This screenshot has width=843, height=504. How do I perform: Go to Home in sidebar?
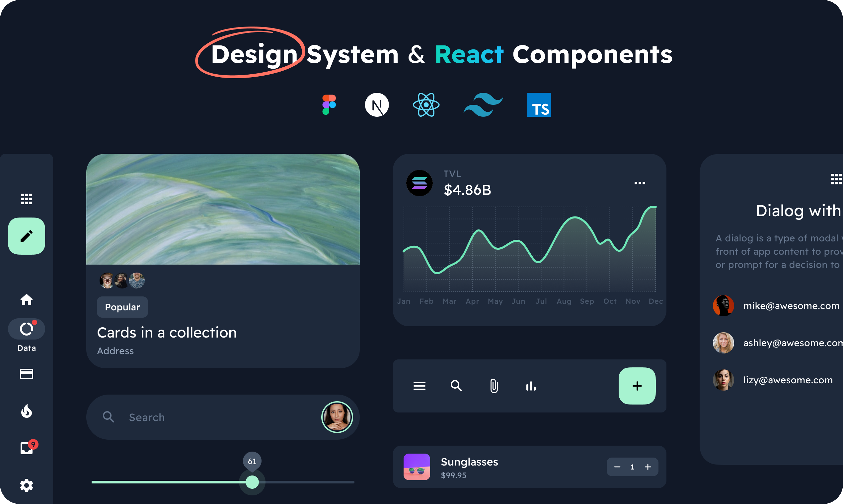27,299
